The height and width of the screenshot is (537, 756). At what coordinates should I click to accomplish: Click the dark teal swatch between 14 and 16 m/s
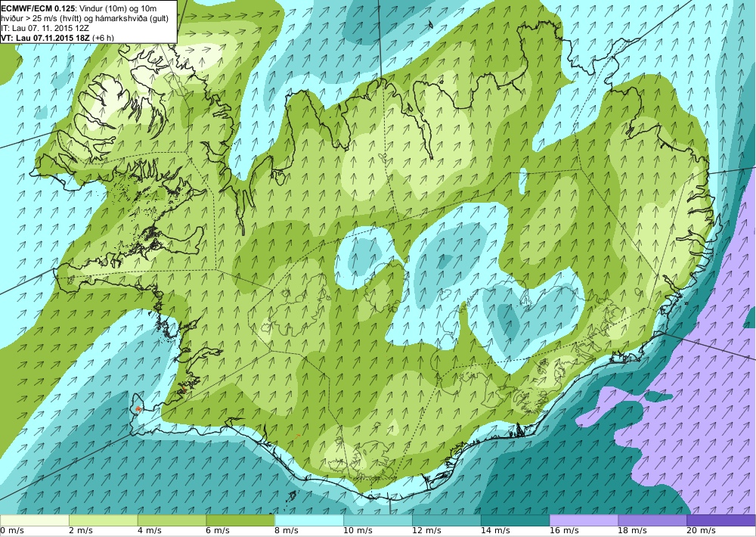516,520
